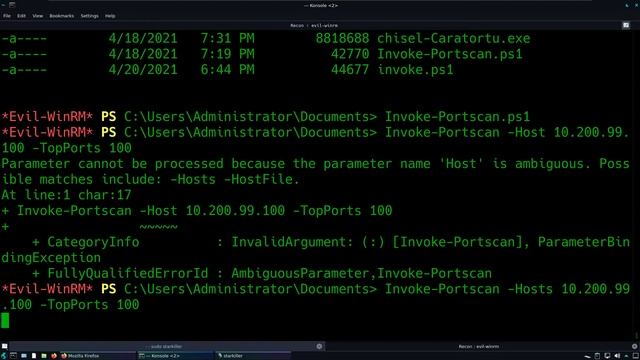
Task: Click the new tab icon left of tab bar
Action: [4, 347]
